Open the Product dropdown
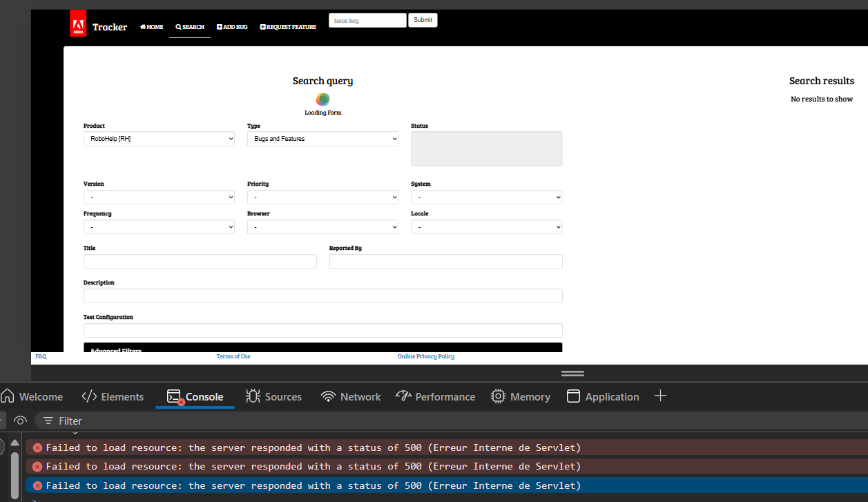This screenshot has width=868, height=502. coord(159,138)
